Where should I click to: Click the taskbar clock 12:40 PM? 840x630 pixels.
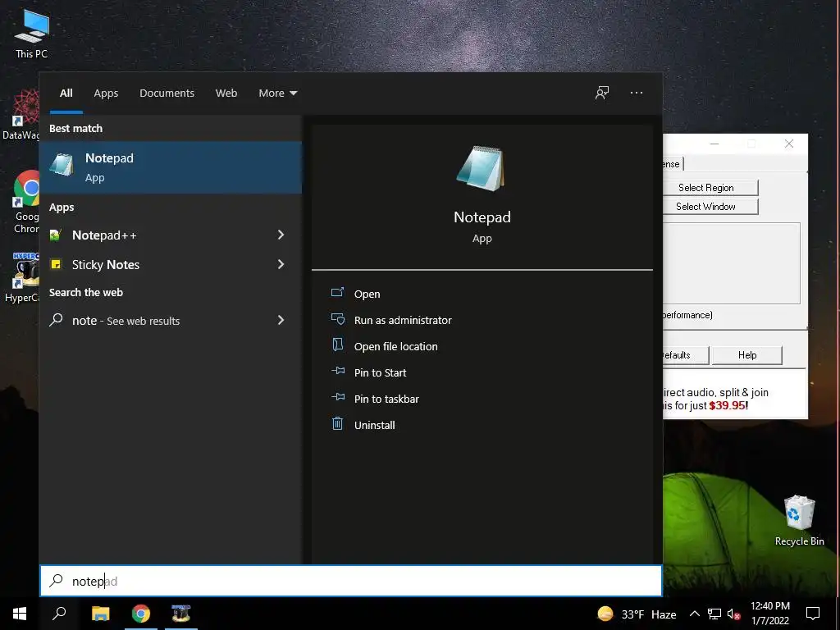[x=769, y=606]
